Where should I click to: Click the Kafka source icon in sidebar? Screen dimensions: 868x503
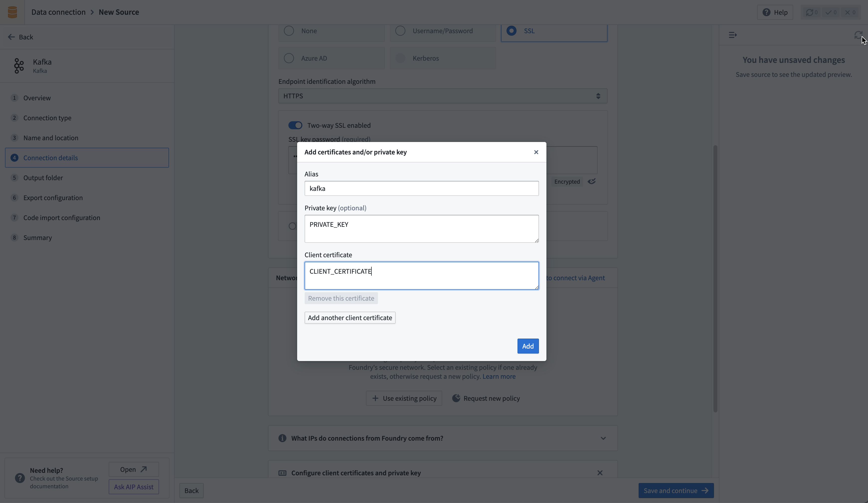click(18, 66)
